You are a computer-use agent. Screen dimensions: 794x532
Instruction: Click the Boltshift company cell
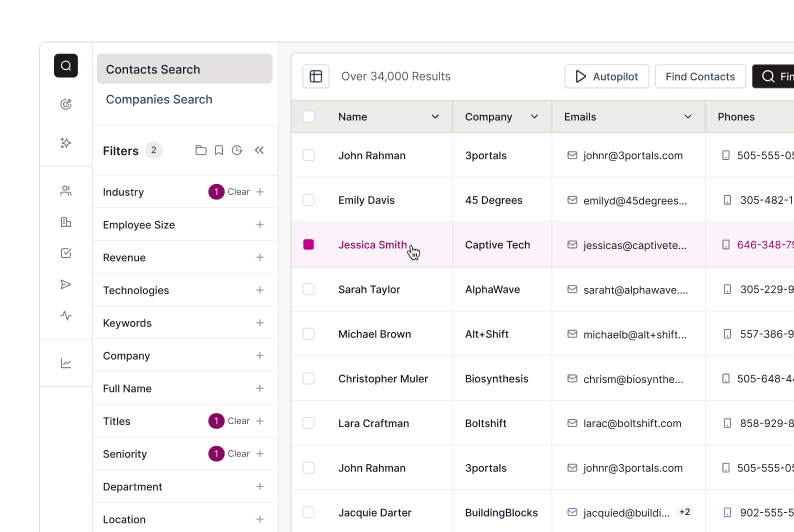(486, 423)
